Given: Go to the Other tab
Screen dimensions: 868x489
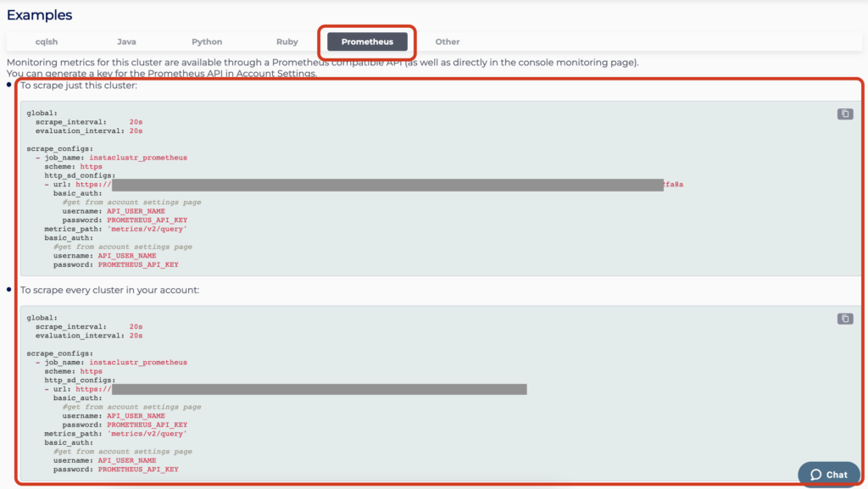Looking at the screenshot, I should 448,42.
